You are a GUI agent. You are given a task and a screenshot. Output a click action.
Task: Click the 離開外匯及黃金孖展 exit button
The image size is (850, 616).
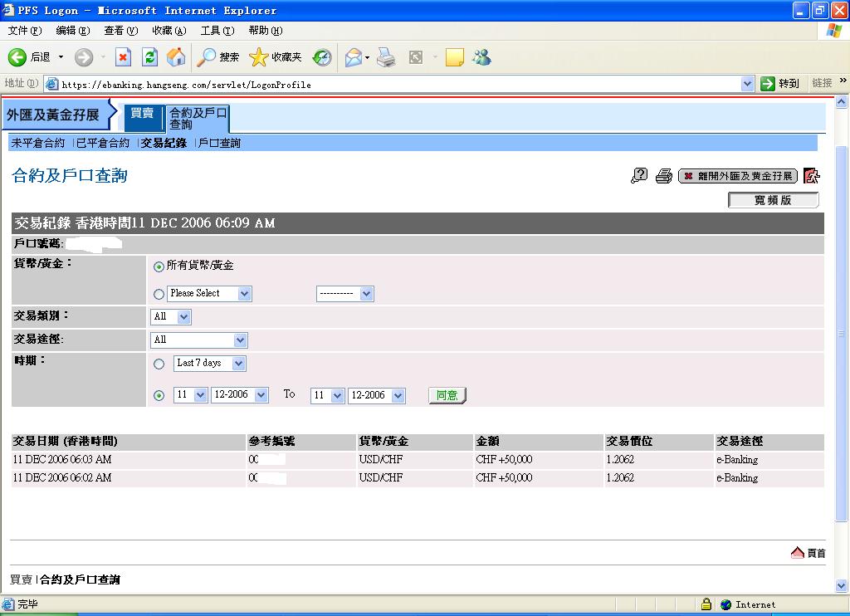[738, 176]
